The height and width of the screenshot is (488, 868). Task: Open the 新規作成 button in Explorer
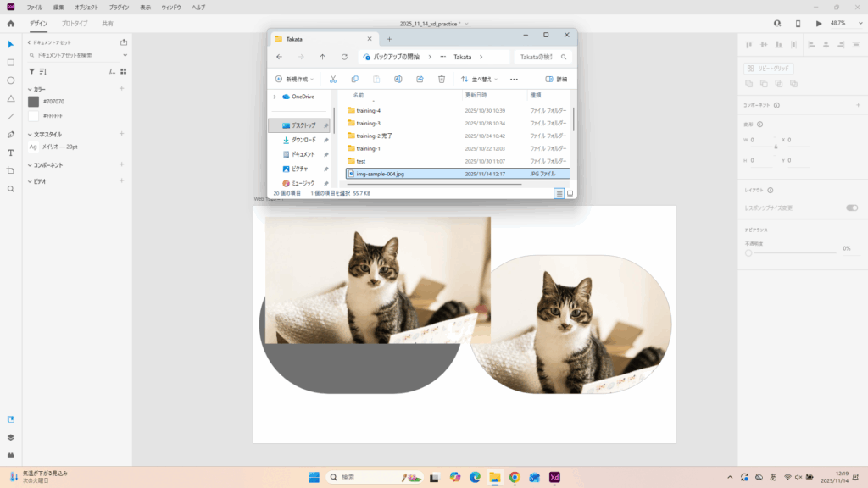(x=294, y=79)
